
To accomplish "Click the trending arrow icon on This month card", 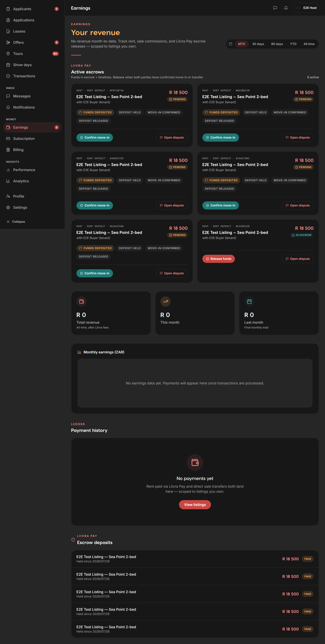I will pos(166,302).
